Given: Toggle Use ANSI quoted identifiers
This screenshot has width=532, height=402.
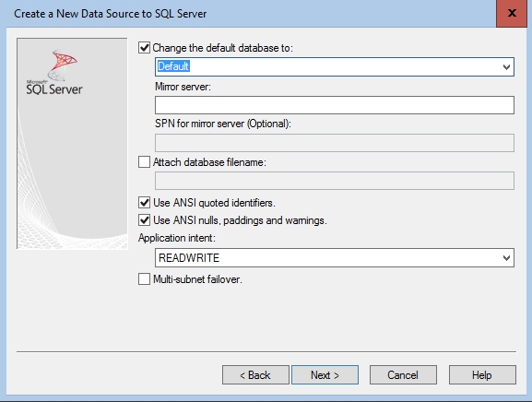Looking at the screenshot, I should (144, 203).
